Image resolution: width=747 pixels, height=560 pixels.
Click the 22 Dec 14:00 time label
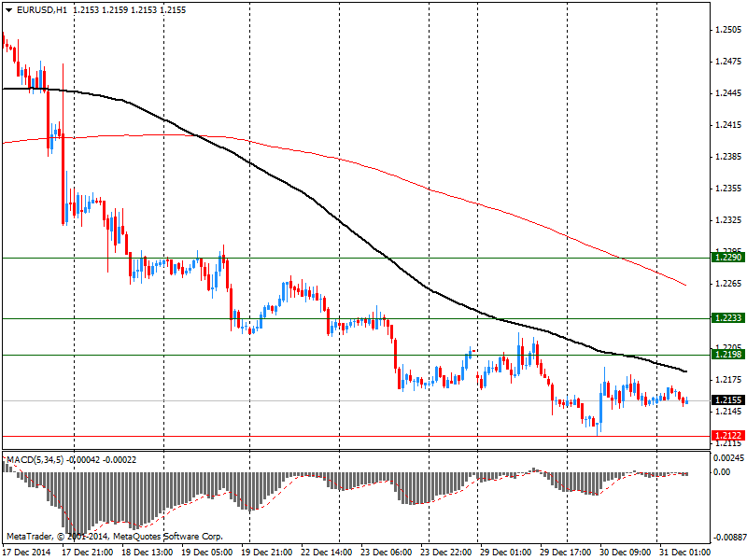point(326,553)
